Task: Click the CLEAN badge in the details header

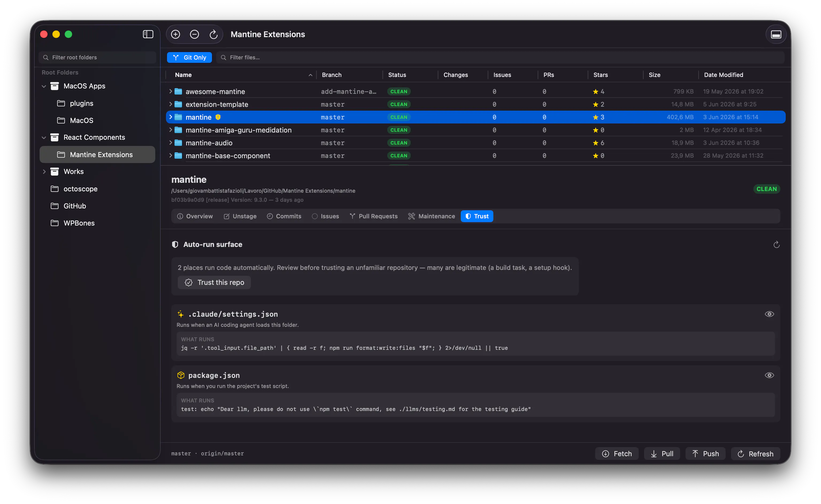Action: (x=766, y=189)
